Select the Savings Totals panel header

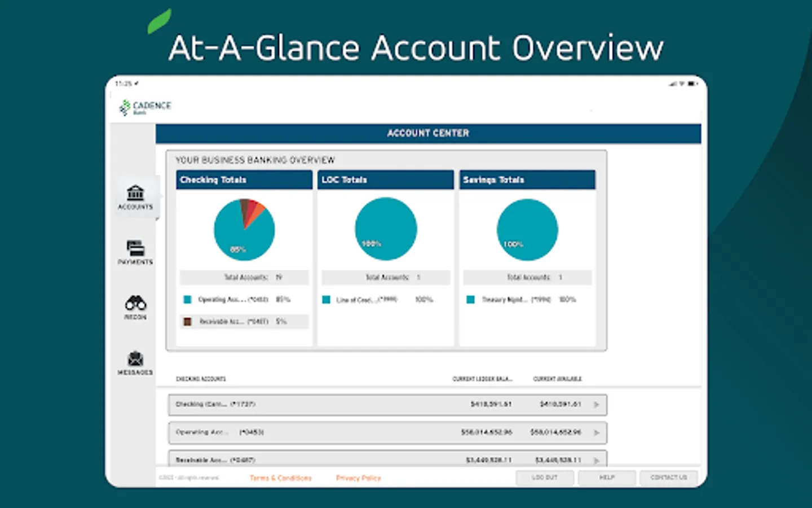(527, 179)
